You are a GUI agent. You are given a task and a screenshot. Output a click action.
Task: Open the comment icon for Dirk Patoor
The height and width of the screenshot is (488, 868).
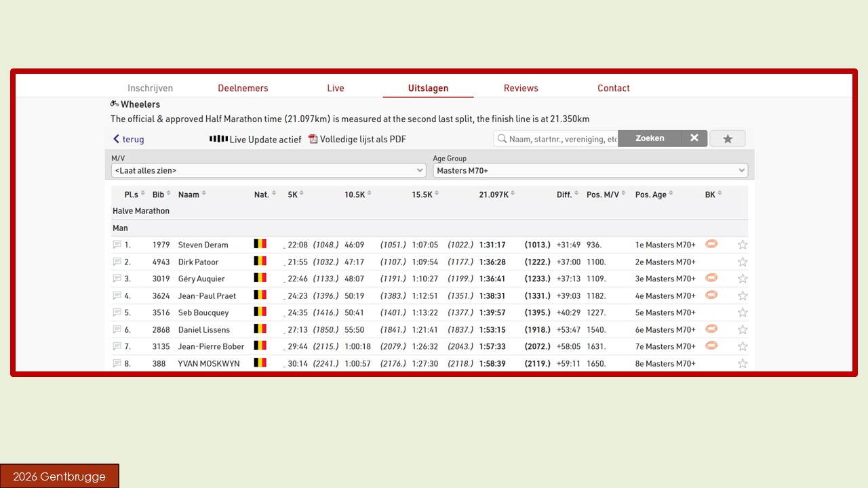(x=117, y=262)
